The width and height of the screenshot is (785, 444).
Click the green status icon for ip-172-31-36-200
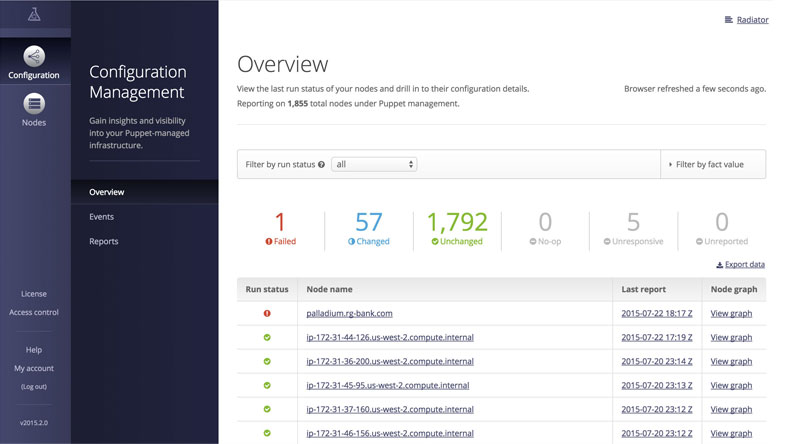coord(267,361)
